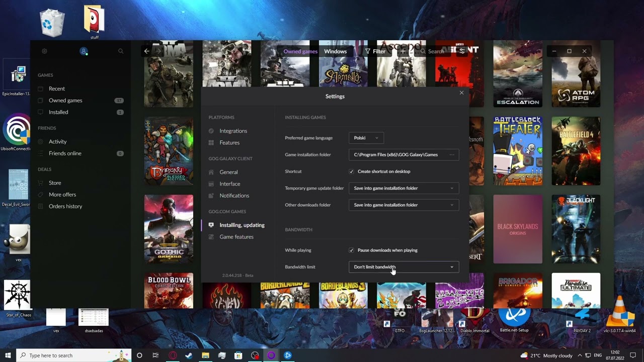This screenshot has width=644, height=362.
Task: Open the stuff folder on desktop
Action: [x=95, y=22]
